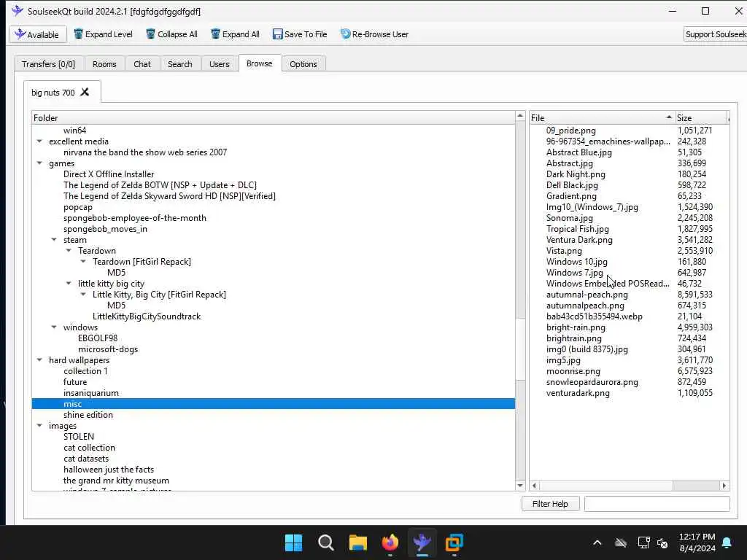This screenshot has height=560, width=747.
Task: Select 'the grand mr kitty museum'
Action: pos(116,481)
